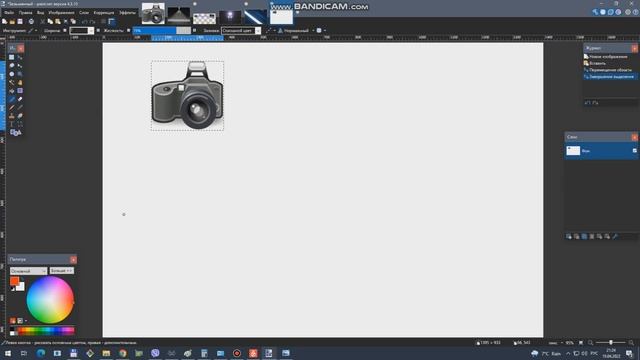
Task: Toggle the rulers toolbar button
Action: click(x=111, y=21)
